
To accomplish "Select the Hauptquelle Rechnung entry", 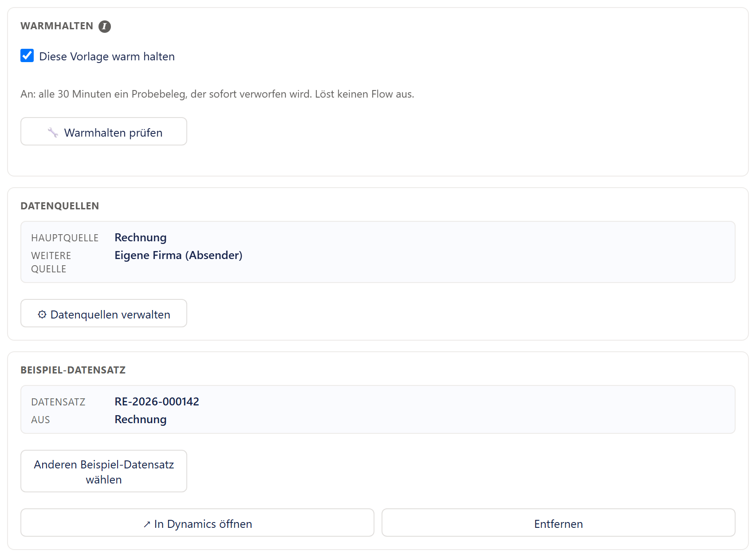I will point(141,237).
